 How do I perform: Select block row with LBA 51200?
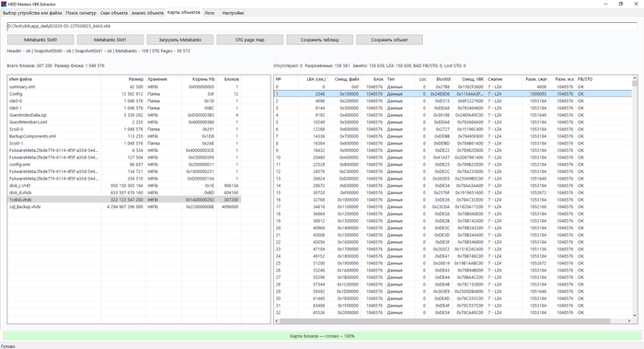click(x=453, y=263)
